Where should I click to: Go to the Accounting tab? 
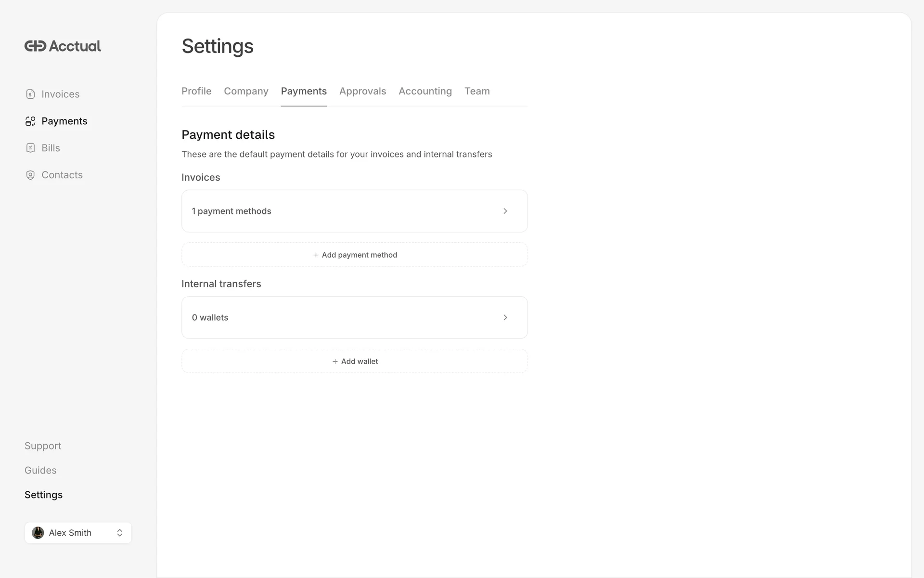coord(425,92)
